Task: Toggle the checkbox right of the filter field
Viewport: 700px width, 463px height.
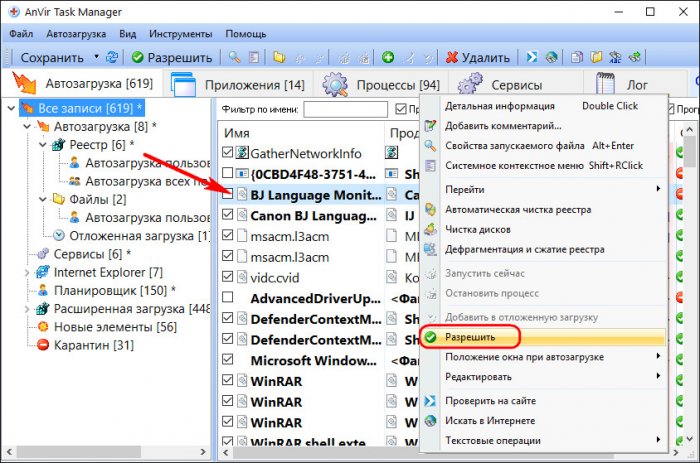Action: pos(401,108)
